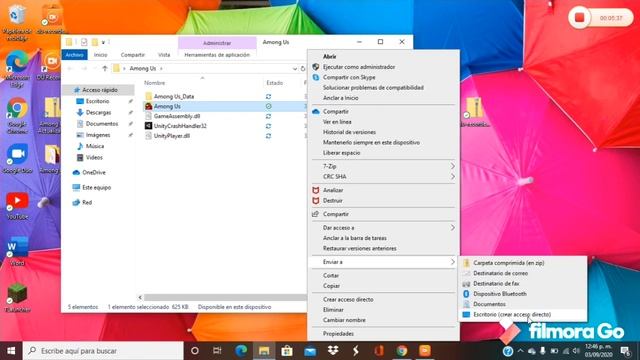Refresh the address bar location
The width and height of the screenshot is (640, 360).
[x=303, y=69]
